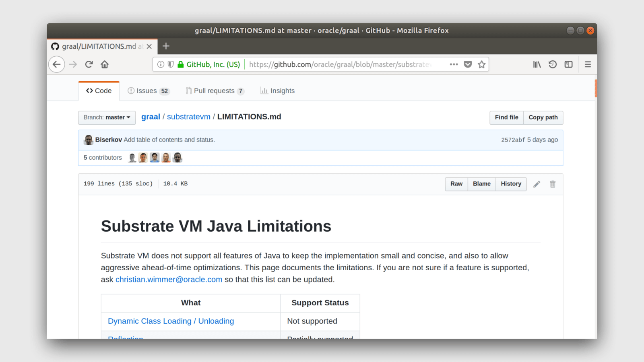Click the "Support Status" column header
The image size is (644, 362).
(x=320, y=303)
